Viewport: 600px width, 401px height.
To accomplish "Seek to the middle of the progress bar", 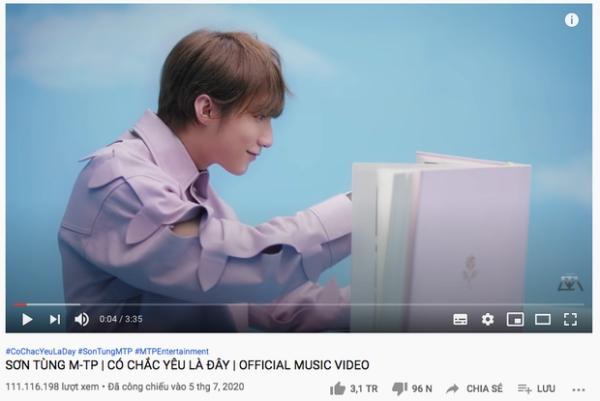I will point(299,305).
